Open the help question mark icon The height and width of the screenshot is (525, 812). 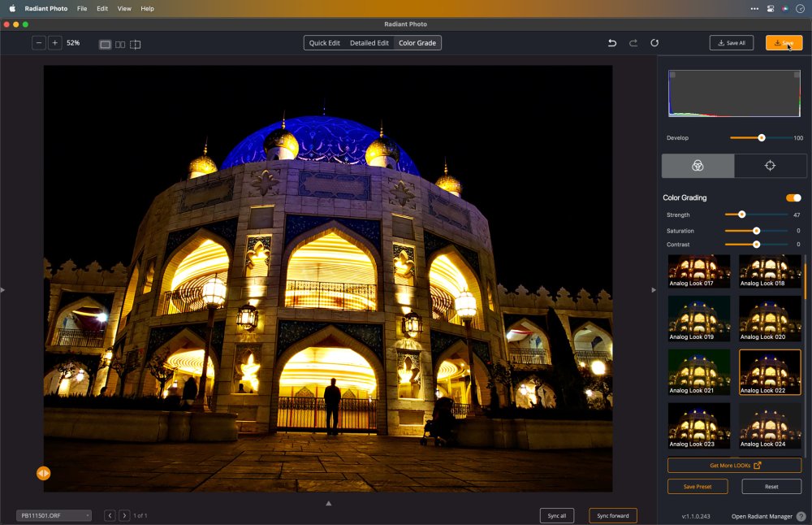[x=801, y=516]
